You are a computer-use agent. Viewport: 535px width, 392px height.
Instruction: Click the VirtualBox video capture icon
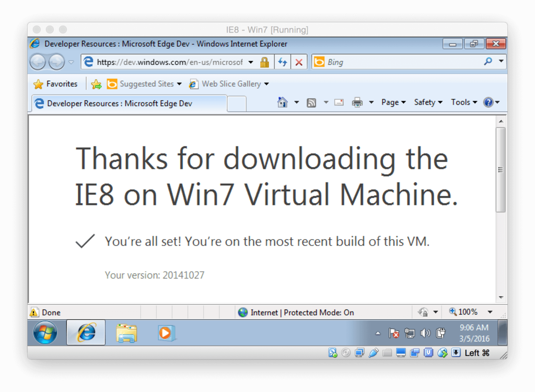tap(414, 353)
